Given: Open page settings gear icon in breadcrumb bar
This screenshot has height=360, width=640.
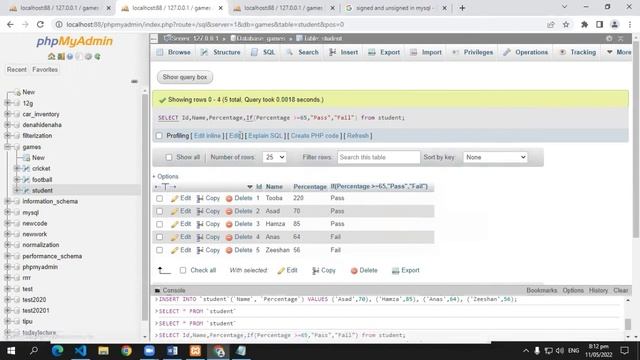Looking at the screenshot, I should [609, 38].
